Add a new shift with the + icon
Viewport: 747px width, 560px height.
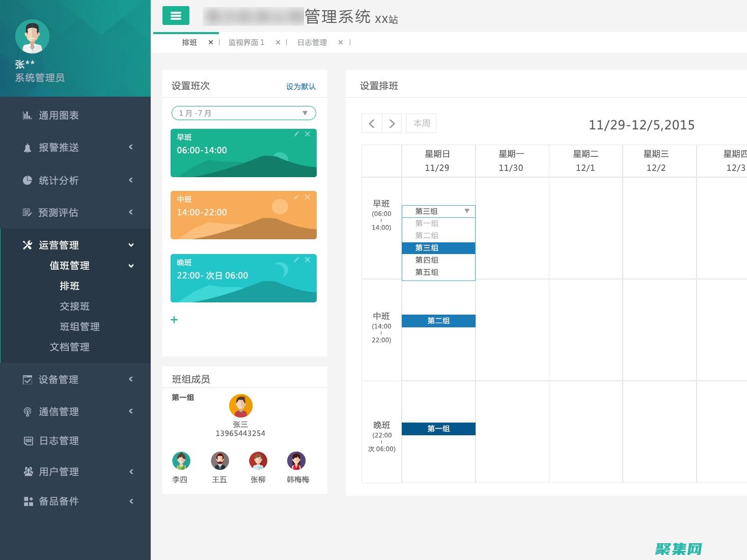pyautogui.click(x=174, y=320)
